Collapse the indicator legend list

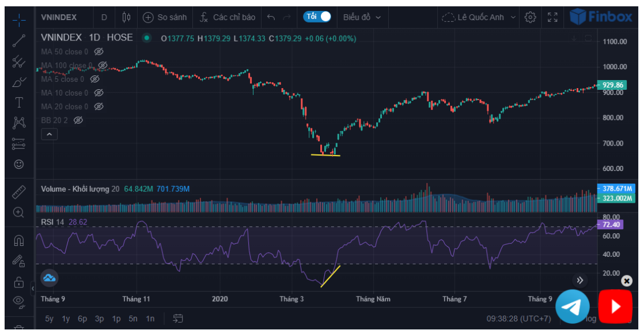pyautogui.click(x=50, y=134)
